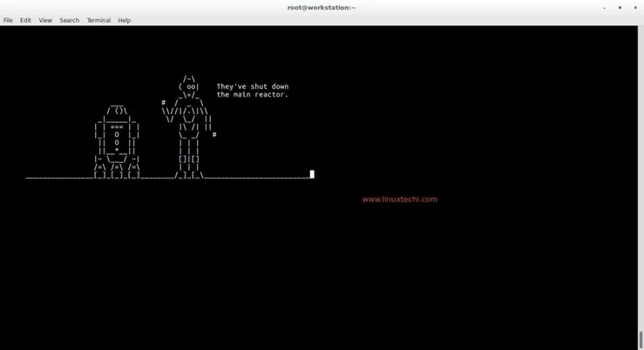The image size is (644, 350).
Task: Minimize the terminal window
Action: click(604, 8)
